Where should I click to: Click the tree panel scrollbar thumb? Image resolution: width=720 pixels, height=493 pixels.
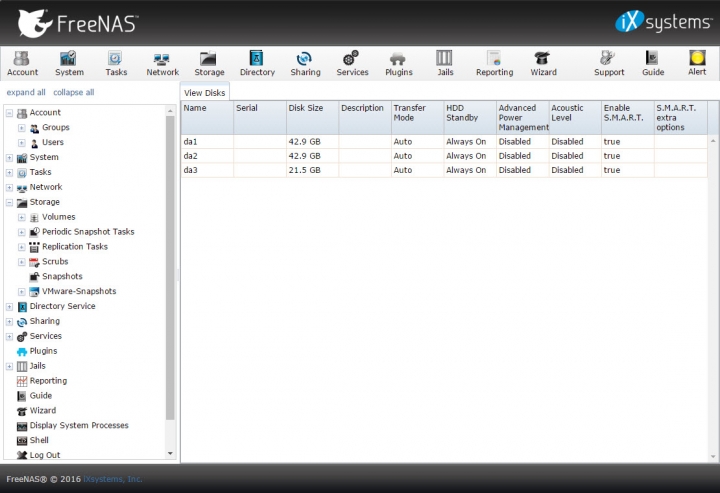click(x=170, y=267)
